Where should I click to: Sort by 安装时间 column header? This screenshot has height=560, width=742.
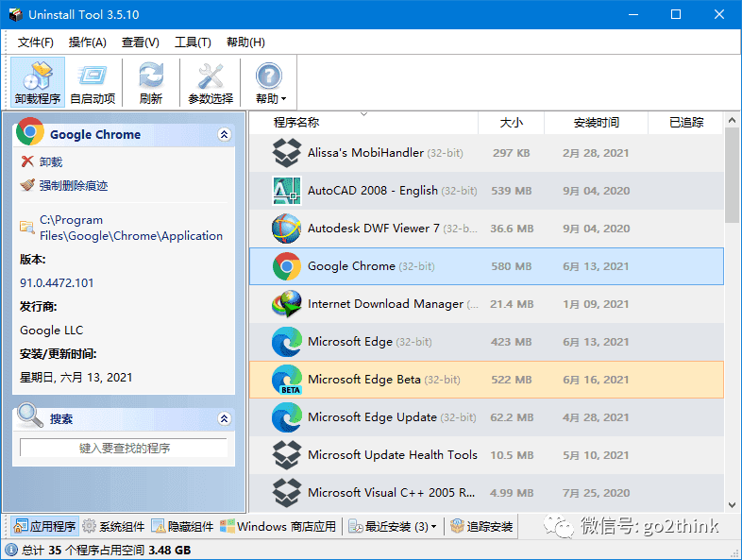[x=597, y=123]
